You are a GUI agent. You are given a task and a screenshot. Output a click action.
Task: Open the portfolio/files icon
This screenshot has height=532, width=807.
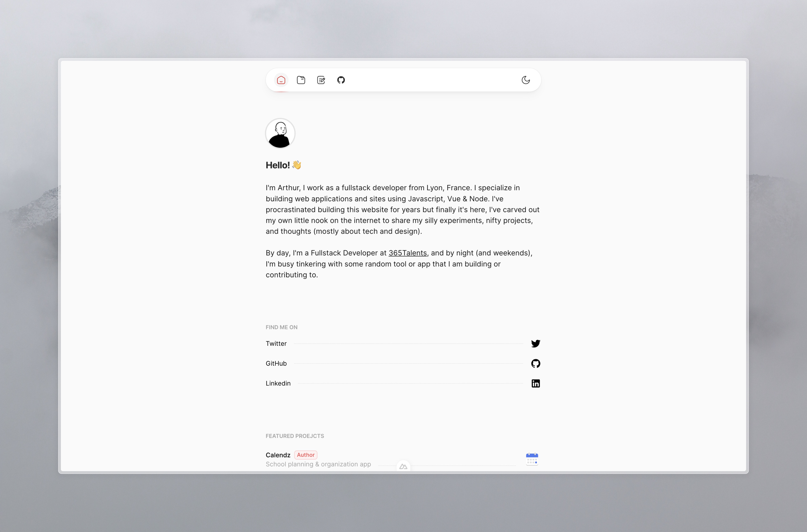[x=301, y=80]
